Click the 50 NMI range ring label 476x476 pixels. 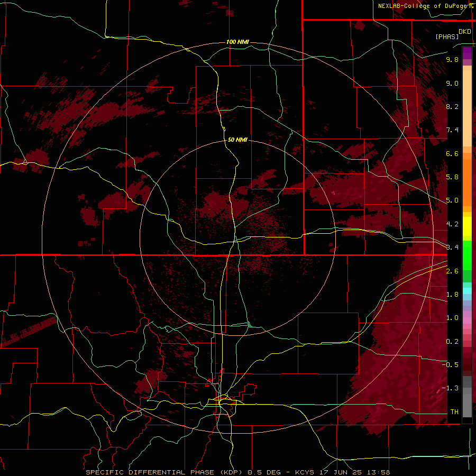(237, 140)
